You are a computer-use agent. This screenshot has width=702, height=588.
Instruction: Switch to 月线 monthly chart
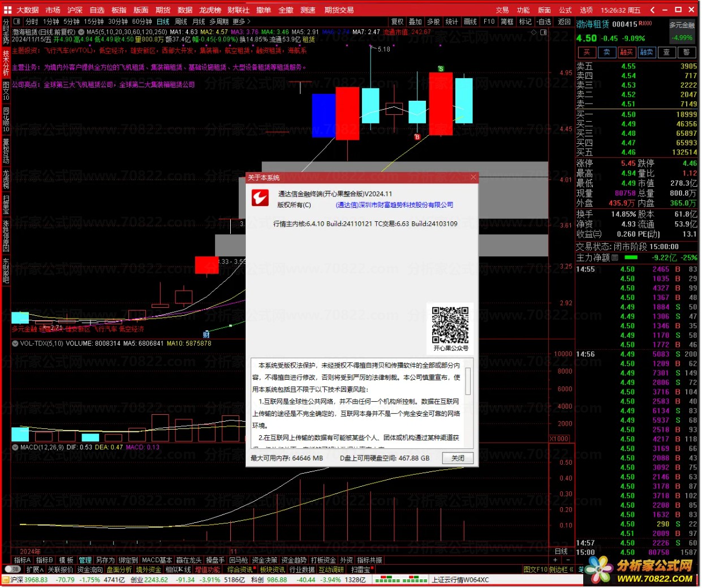(x=199, y=22)
